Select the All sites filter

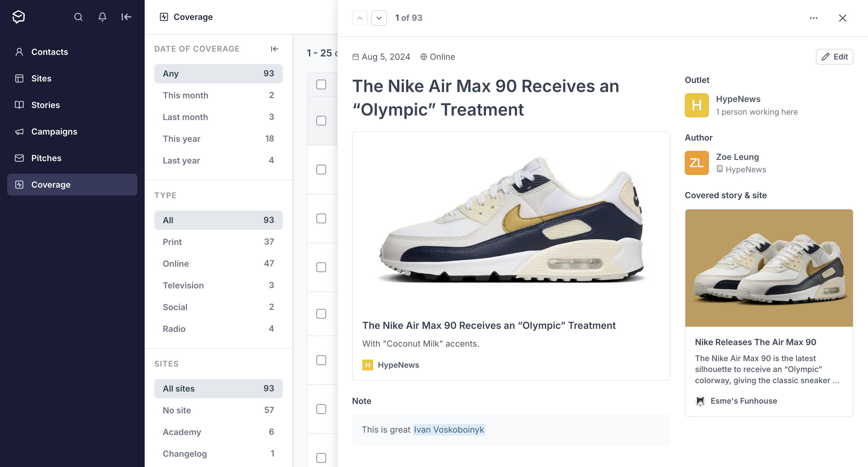pos(218,389)
